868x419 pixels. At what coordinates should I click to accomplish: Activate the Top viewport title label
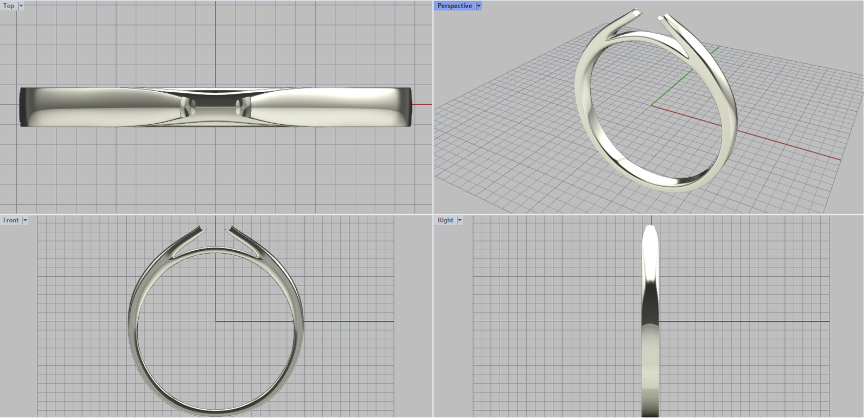(9, 6)
